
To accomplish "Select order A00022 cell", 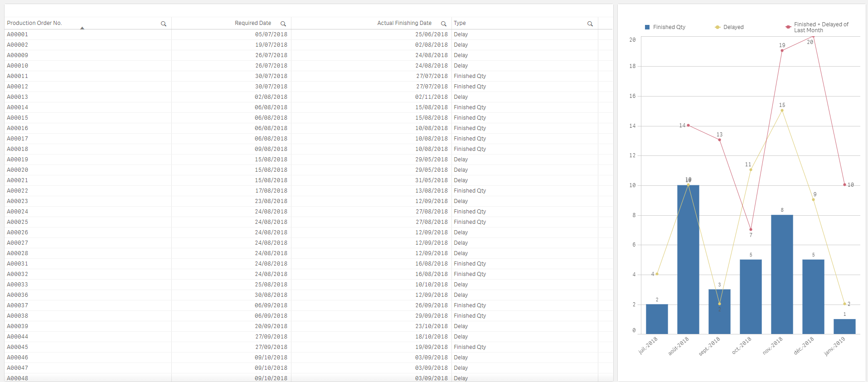I will coord(88,191).
